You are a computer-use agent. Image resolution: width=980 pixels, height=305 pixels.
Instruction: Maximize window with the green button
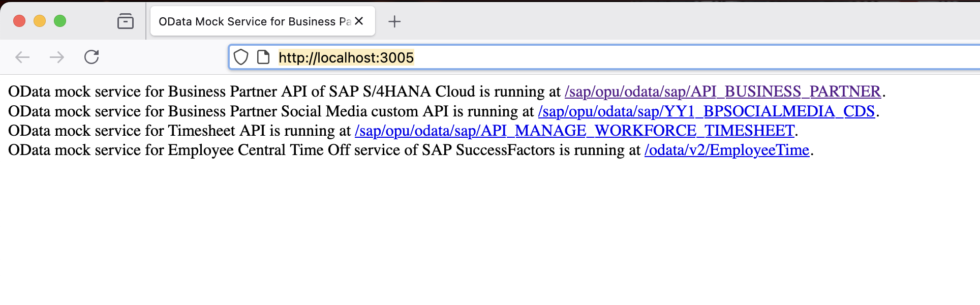tap(60, 21)
